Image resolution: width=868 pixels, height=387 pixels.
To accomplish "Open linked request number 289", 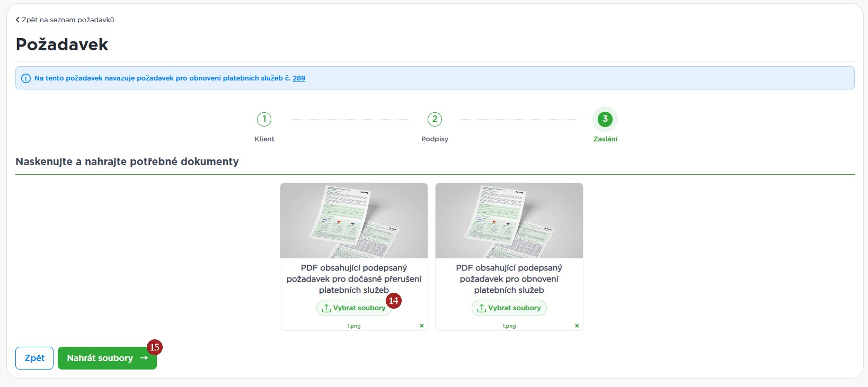I will tap(299, 78).
